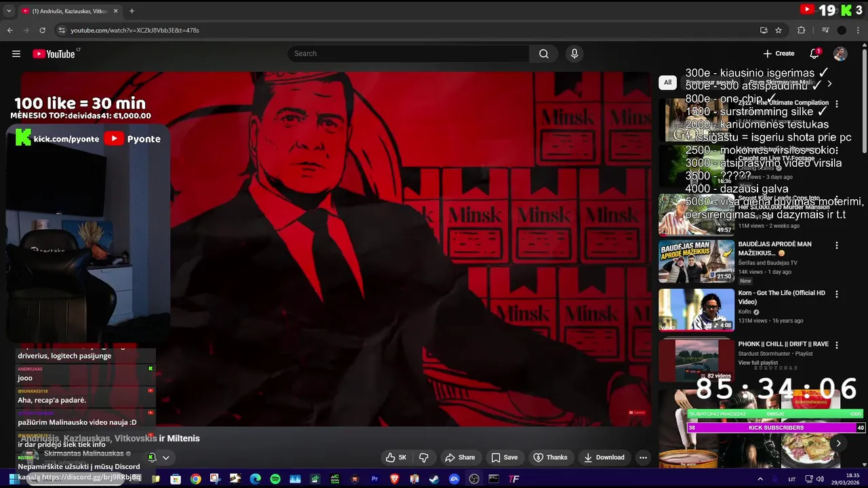This screenshot has width=868, height=488.
Task: Open the Chrome three-dot menu
Action: (x=858, y=30)
